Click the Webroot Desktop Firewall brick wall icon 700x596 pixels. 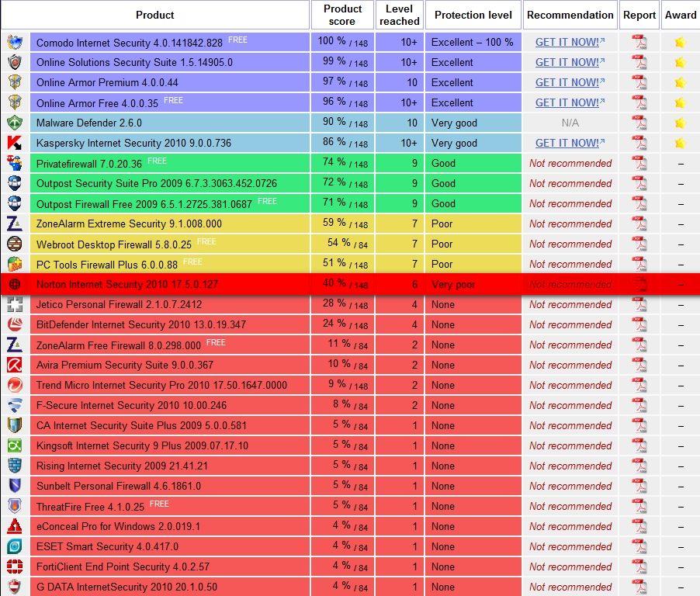pyautogui.click(x=15, y=244)
